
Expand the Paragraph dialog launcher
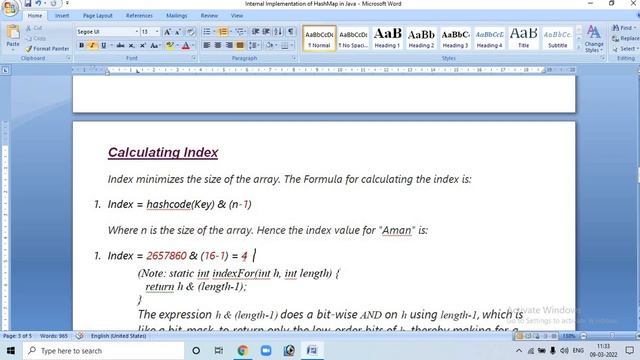294,58
